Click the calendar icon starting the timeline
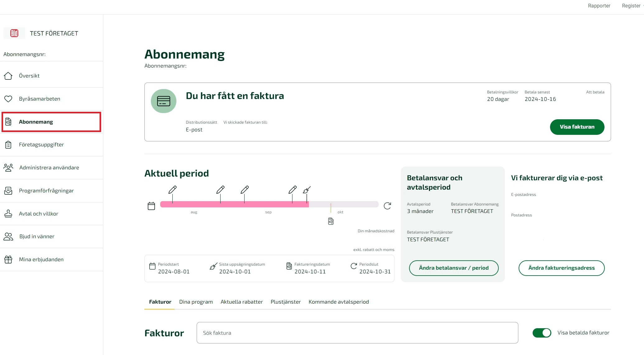Viewport: 644px width, 355px height. pyautogui.click(x=151, y=206)
